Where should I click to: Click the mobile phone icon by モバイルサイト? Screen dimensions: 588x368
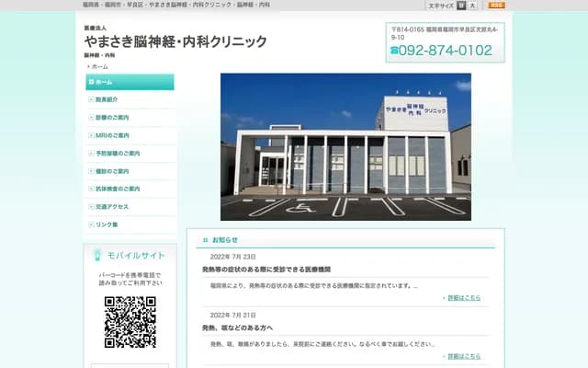click(97, 256)
